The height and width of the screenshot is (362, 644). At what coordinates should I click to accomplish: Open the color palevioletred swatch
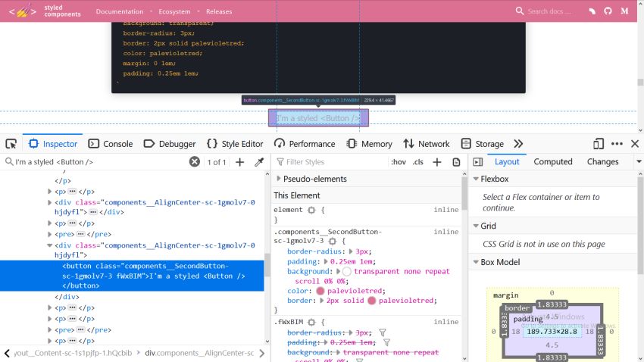320,291
